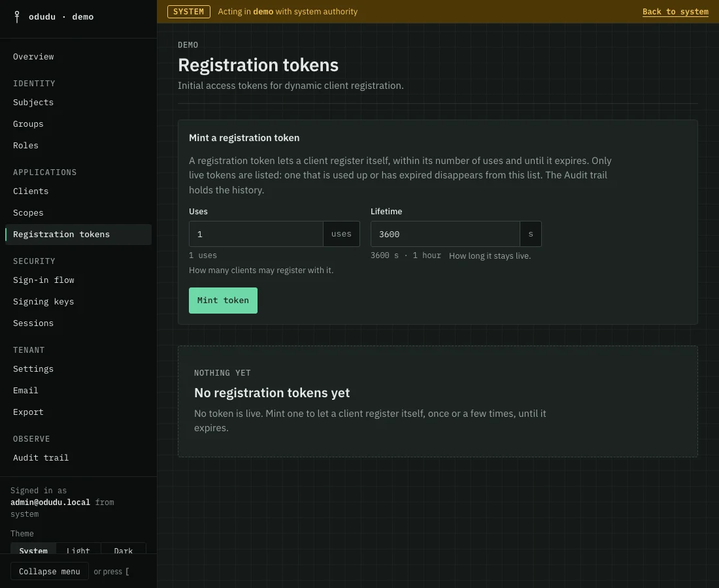Click the 'How long it stays live.' hint

point(490,256)
